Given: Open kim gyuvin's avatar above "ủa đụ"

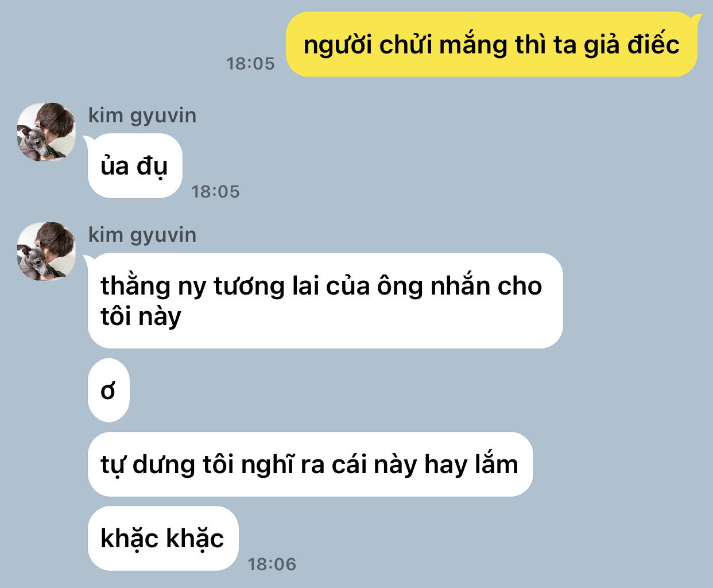Looking at the screenshot, I should (46, 132).
